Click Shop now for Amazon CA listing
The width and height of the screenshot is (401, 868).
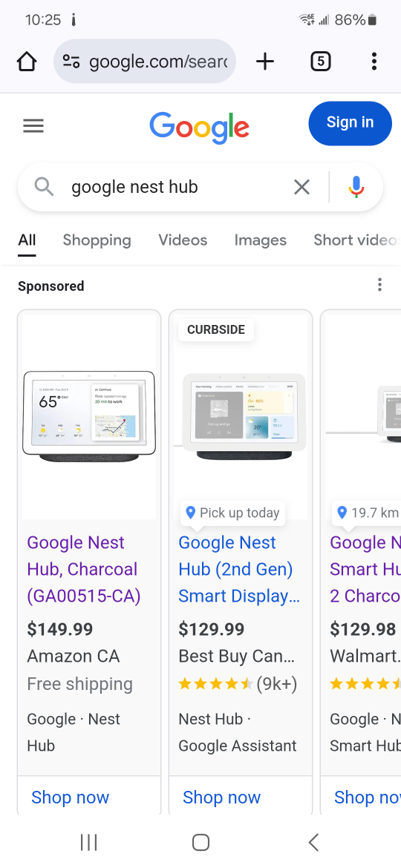click(71, 797)
